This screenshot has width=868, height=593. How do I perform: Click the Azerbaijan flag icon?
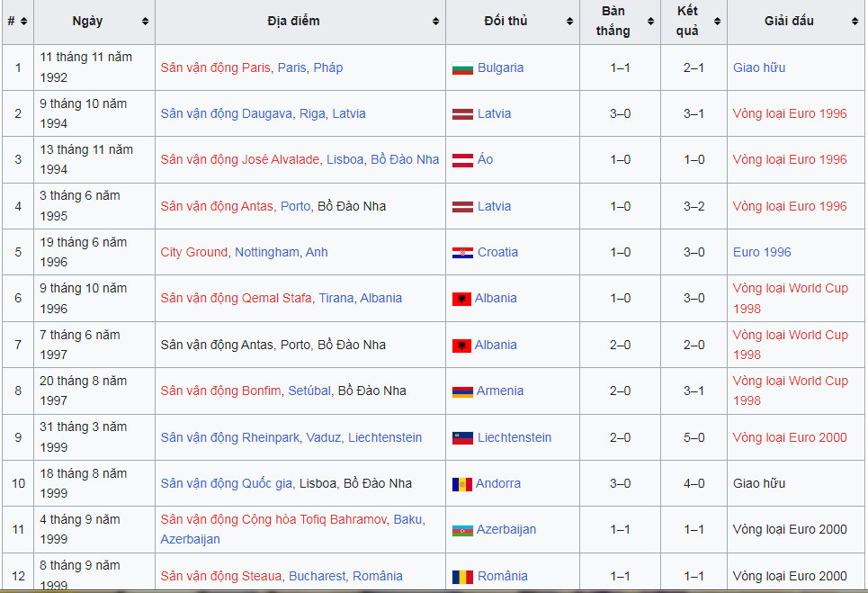pos(462,530)
